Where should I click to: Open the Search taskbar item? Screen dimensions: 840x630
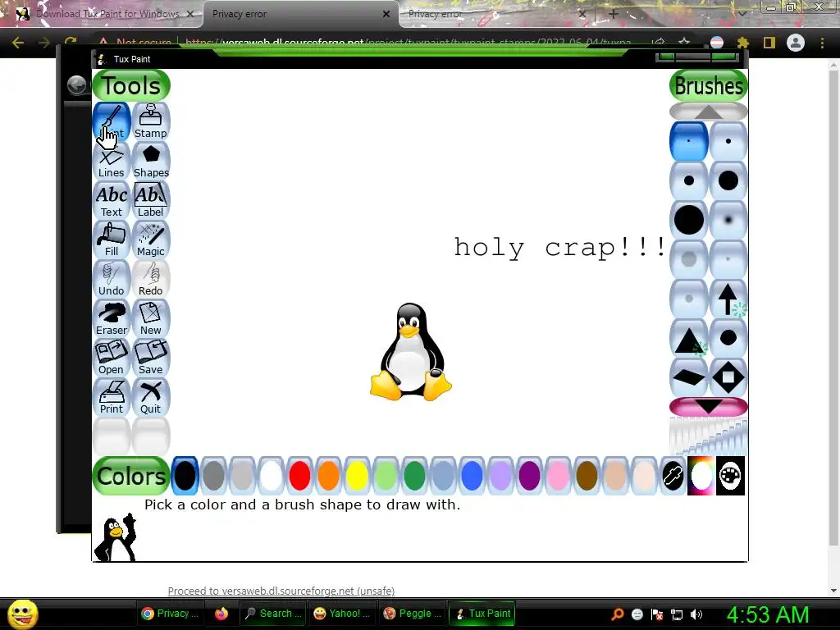click(x=272, y=614)
